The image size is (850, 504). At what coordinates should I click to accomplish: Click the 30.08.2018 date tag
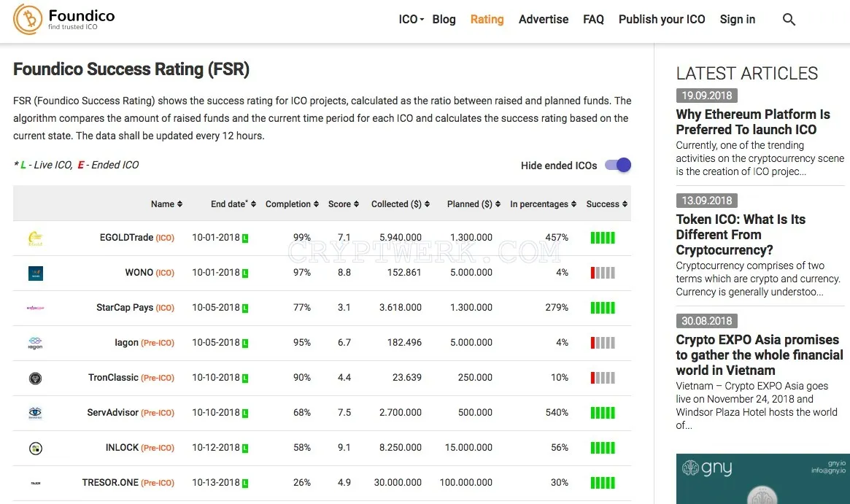click(x=706, y=321)
